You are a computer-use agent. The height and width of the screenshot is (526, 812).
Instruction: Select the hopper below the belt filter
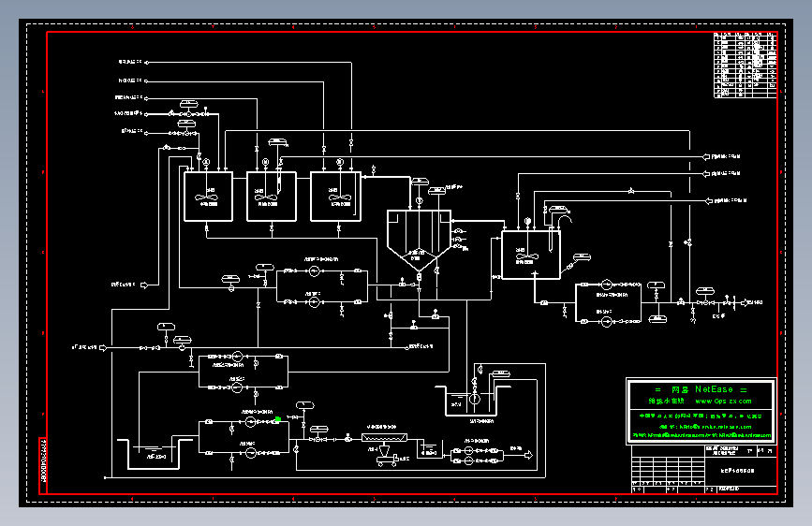(384, 452)
